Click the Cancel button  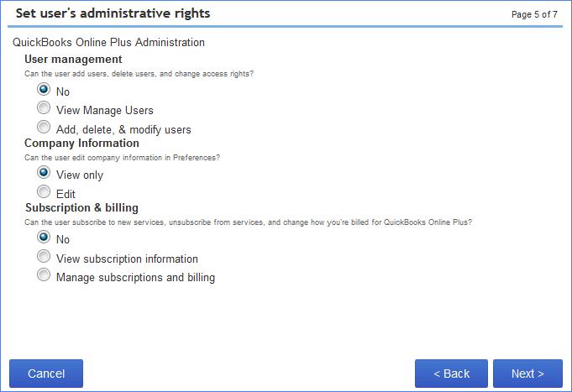point(46,374)
